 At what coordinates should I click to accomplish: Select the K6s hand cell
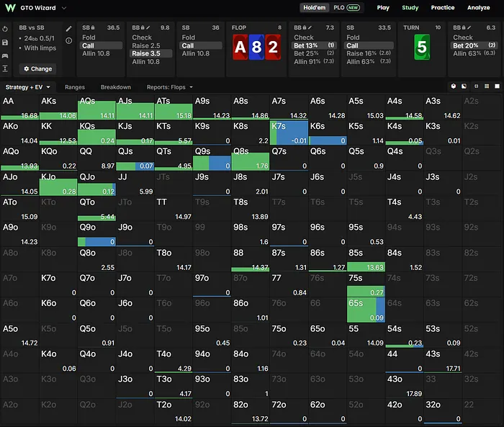[x=328, y=132]
